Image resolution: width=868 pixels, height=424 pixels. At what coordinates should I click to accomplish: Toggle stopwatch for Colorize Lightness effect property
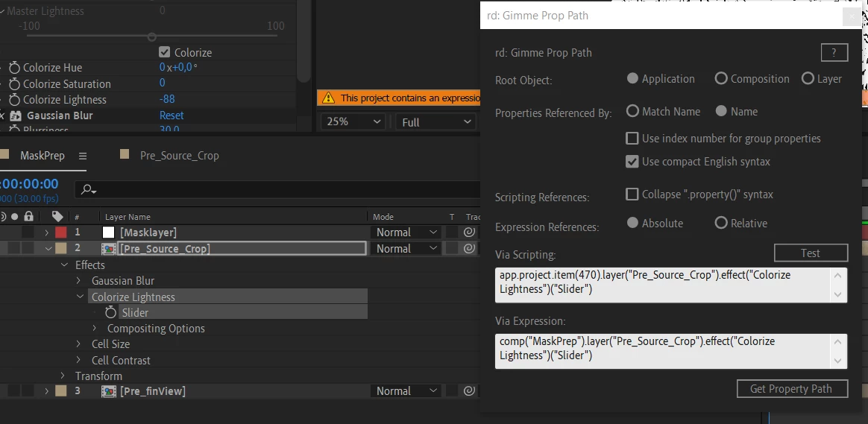[14, 100]
